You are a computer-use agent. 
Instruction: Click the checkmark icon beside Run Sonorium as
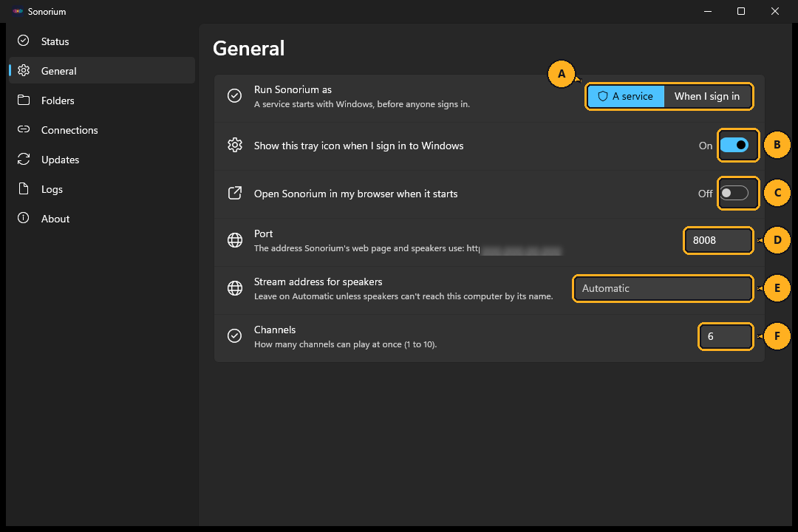235,96
